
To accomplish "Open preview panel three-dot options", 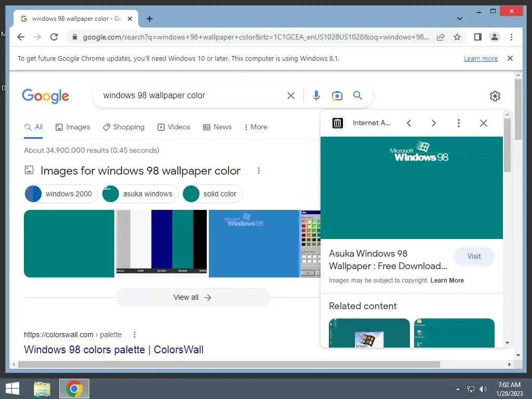I will tap(458, 123).
